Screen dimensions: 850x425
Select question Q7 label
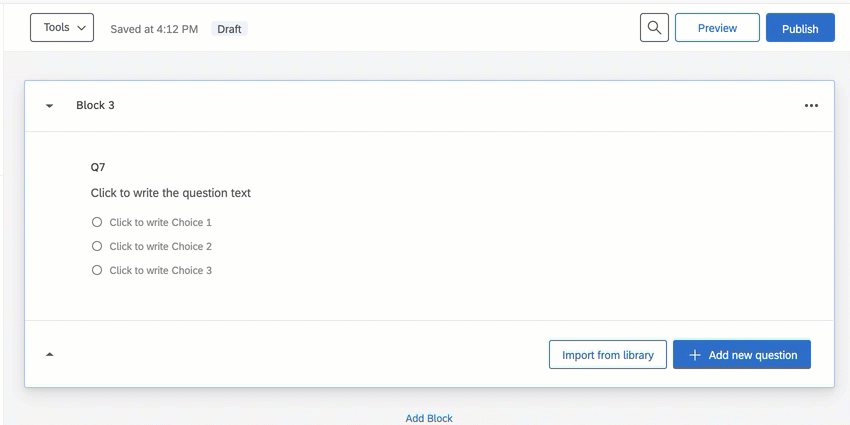click(98, 167)
